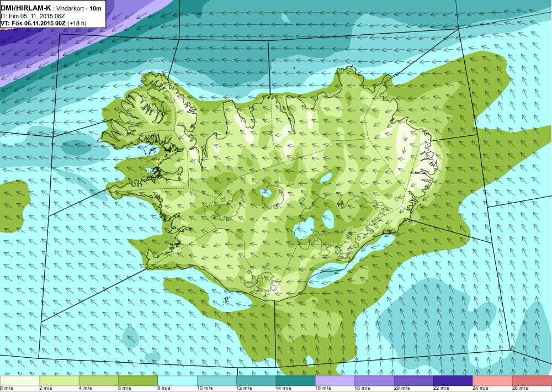Image resolution: width=552 pixels, height=392 pixels.
Task: Select the aqua 10–12 m/s legend swatch
Action: pyautogui.click(x=217, y=381)
